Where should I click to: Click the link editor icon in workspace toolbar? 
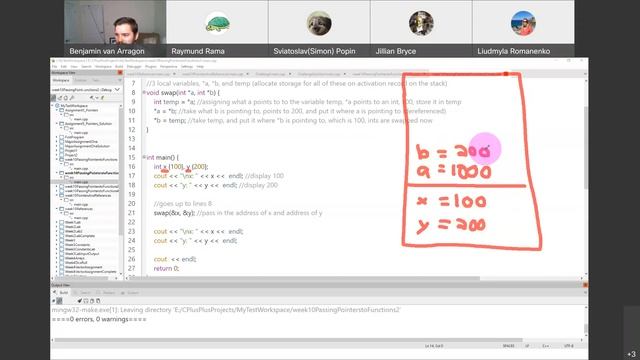(x=60, y=98)
